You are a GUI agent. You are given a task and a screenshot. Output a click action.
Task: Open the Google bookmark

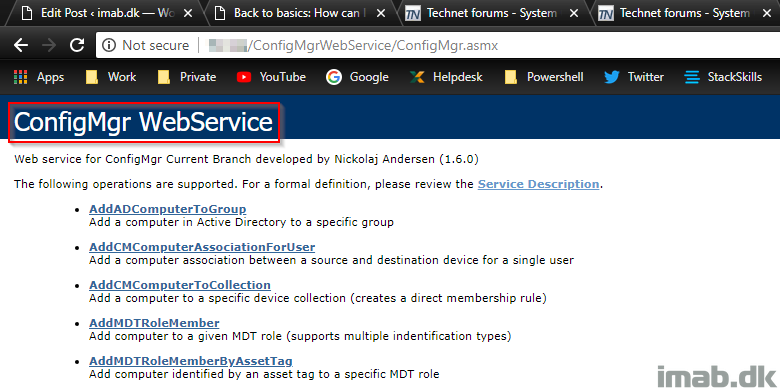pos(357,77)
